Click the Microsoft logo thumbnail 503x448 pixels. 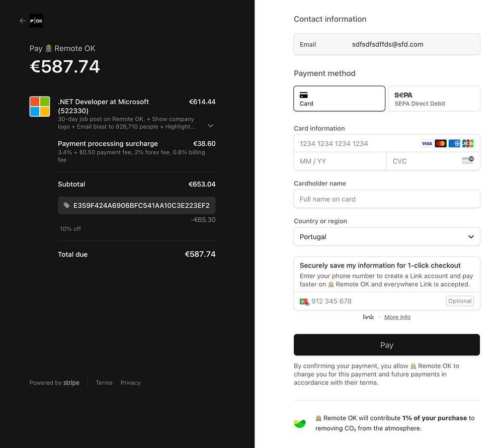click(x=40, y=107)
